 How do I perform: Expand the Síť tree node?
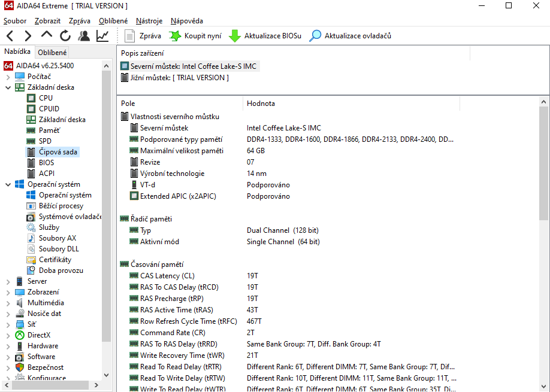(x=8, y=324)
